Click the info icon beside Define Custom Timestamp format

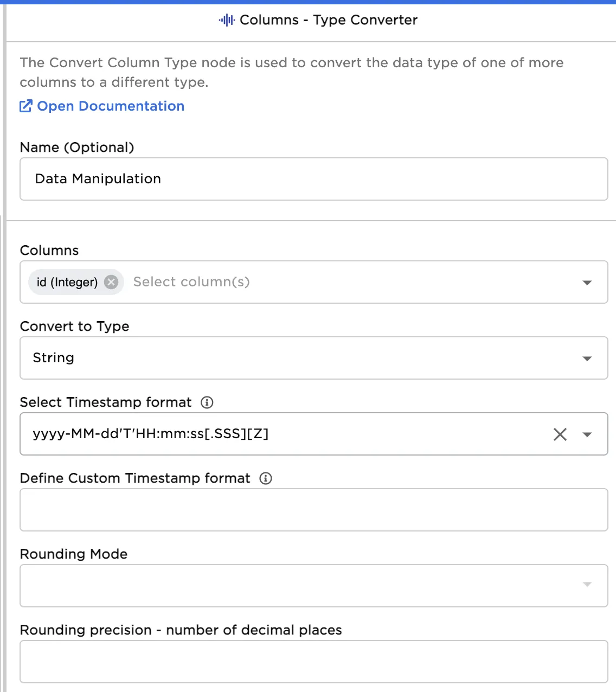pyautogui.click(x=266, y=478)
